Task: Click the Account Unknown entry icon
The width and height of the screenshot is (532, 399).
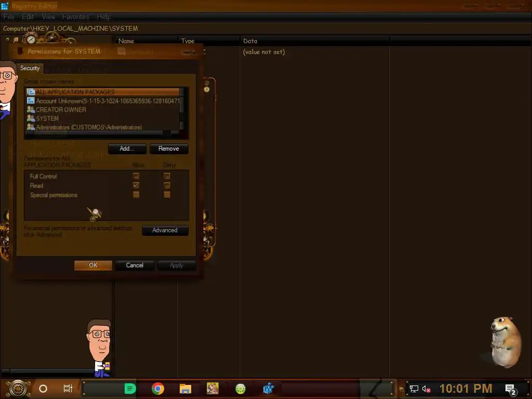Action: click(31, 101)
